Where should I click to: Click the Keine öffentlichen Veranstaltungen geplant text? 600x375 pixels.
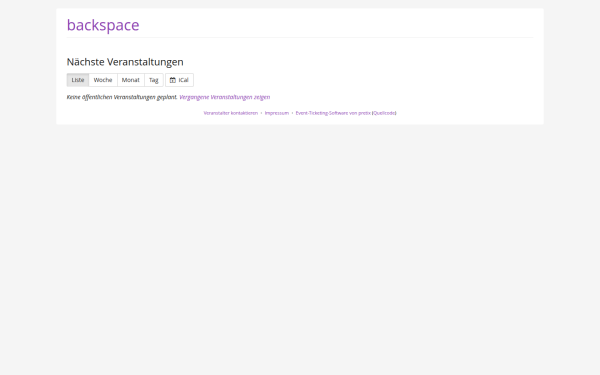tap(122, 97)
